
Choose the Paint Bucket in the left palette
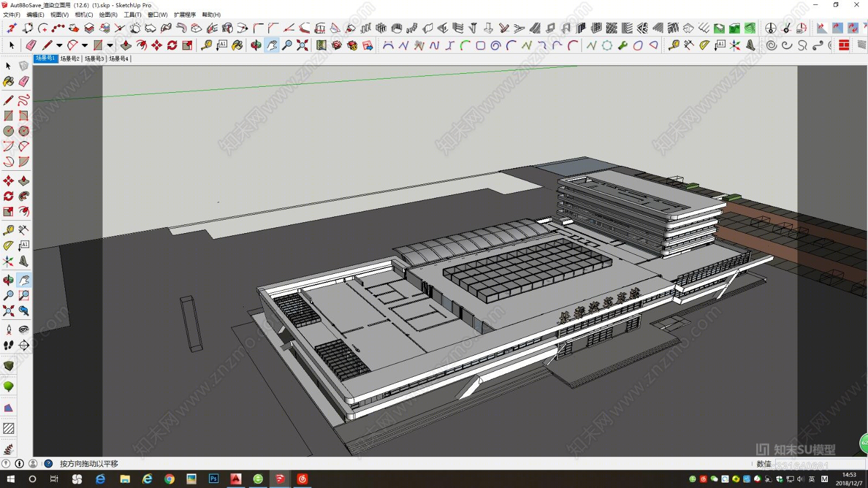[9, 81]
